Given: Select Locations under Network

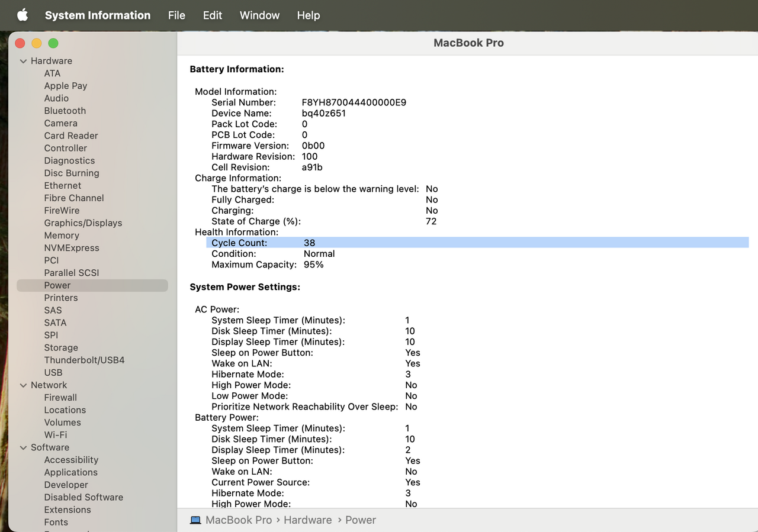Looking at the screenshot, I should (65, 410).
